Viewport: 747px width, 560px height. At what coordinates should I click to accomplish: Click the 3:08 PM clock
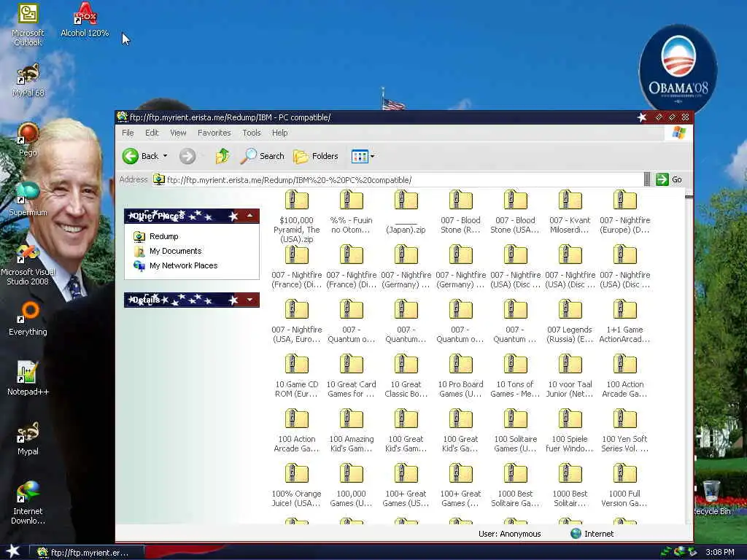719,553
